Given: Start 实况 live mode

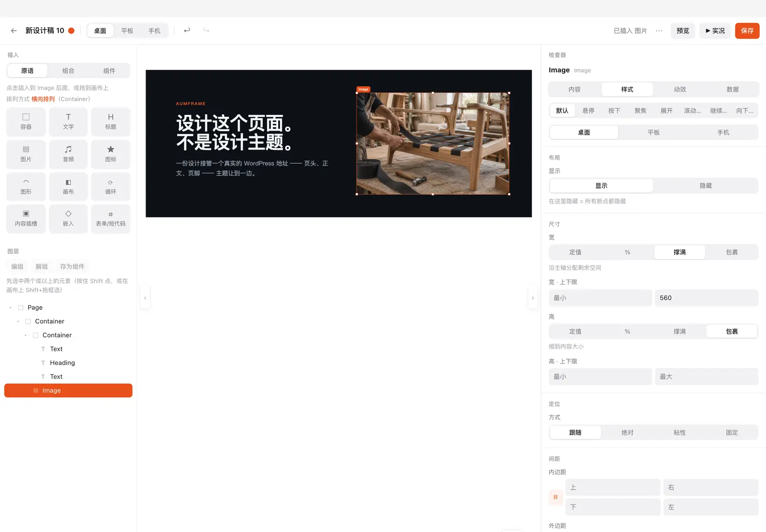Looking at the screenshot, I should point(715,31).
